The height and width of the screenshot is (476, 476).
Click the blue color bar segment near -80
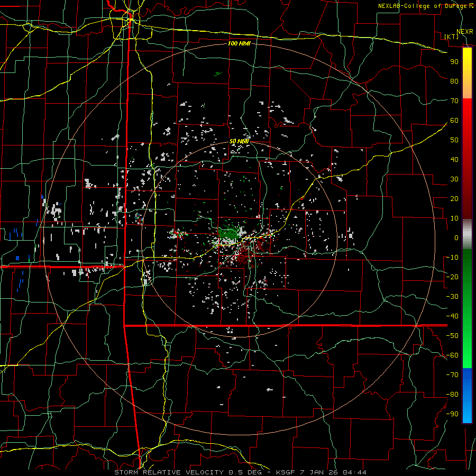pyautogui.click(x=467, y=395)
